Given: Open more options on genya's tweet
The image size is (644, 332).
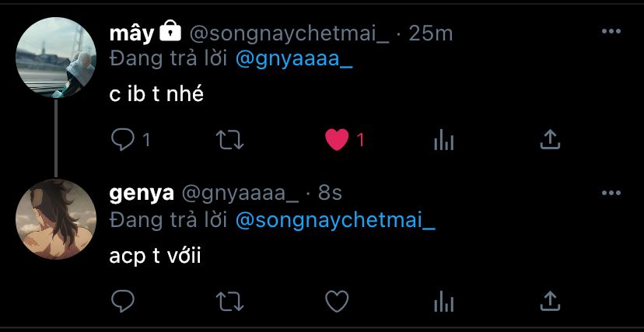Looking at the screenshot, I should pos(611,193).
